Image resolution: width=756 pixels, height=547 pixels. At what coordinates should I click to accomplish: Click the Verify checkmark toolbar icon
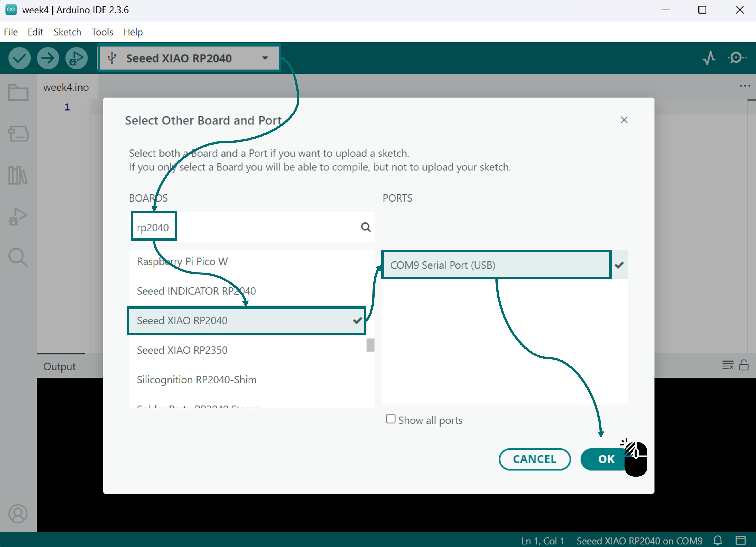[x=19, y=58]
